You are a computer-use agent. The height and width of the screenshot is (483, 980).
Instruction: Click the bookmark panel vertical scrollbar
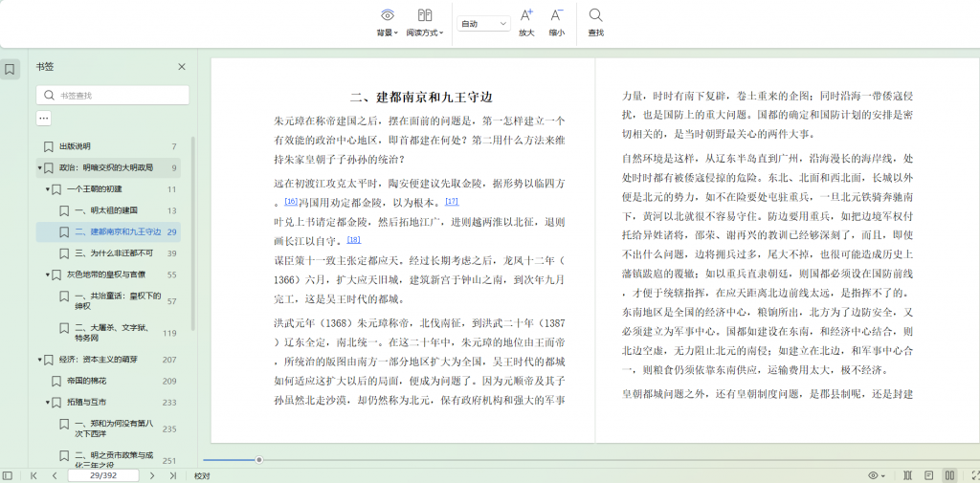point(193,233)
